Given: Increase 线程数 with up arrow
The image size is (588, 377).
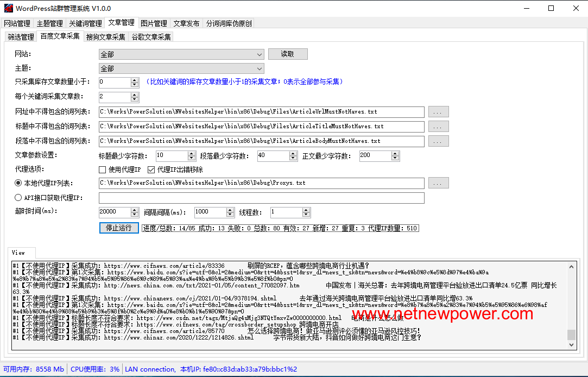Looking at the screenshot, I should 306,210.
